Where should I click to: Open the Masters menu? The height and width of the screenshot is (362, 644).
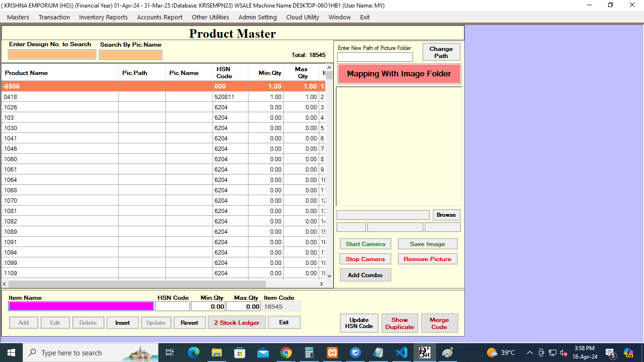click(x=18, y=17)
